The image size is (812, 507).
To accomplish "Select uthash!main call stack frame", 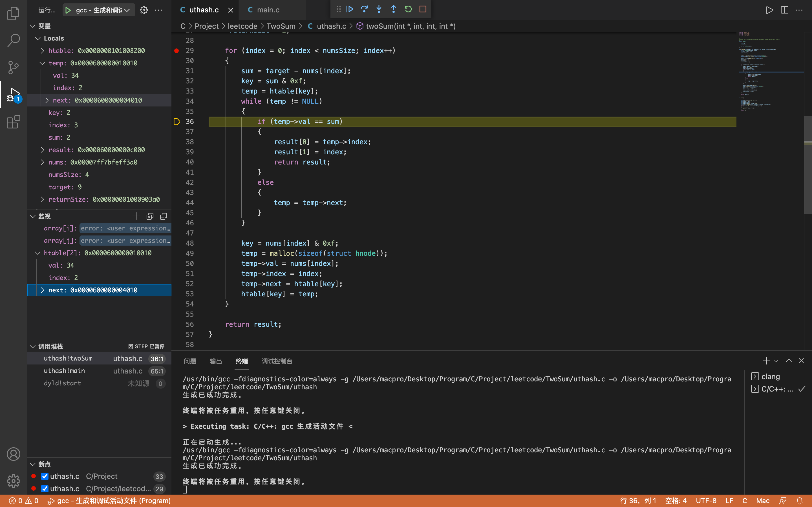I will [x=64, y=371].
